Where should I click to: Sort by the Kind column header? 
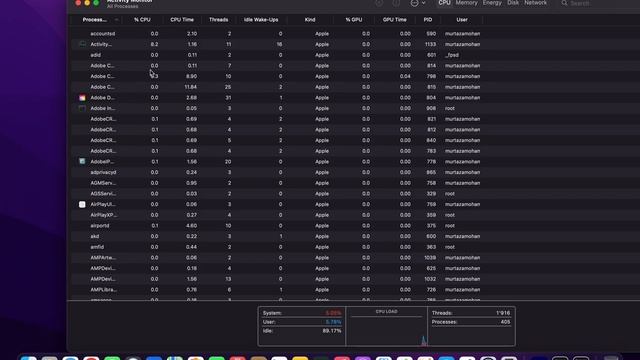(310, 20)
